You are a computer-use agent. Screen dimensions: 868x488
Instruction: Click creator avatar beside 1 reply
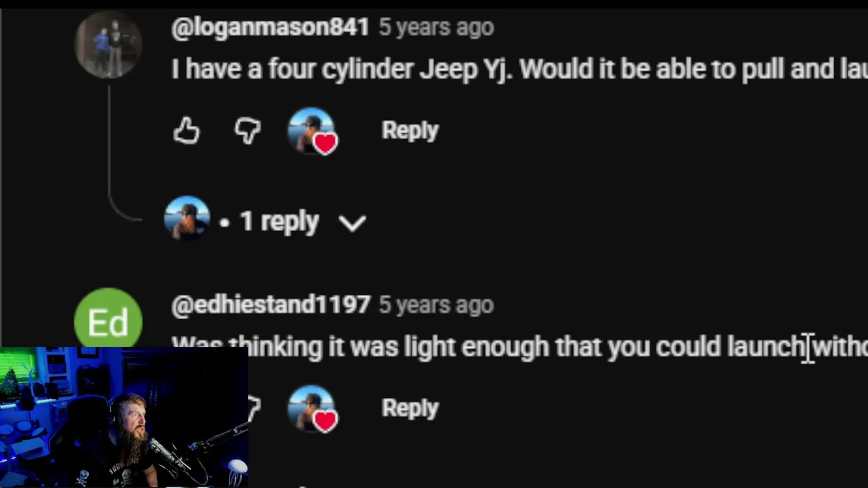187,218
